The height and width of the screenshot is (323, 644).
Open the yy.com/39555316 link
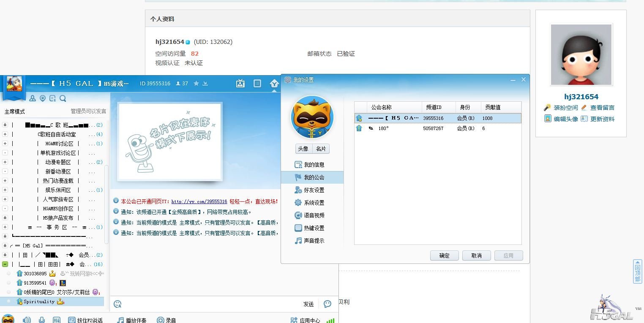click(x=199, y=202)
